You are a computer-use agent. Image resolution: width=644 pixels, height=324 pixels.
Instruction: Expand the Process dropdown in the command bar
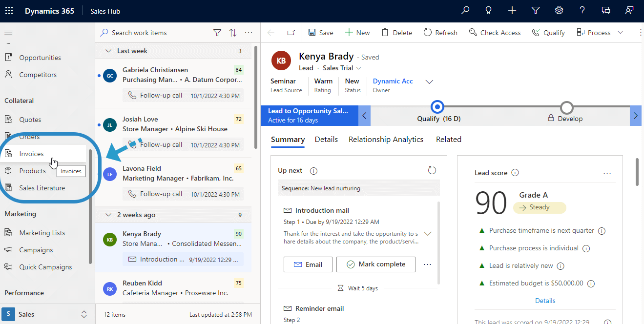(621, 32)
